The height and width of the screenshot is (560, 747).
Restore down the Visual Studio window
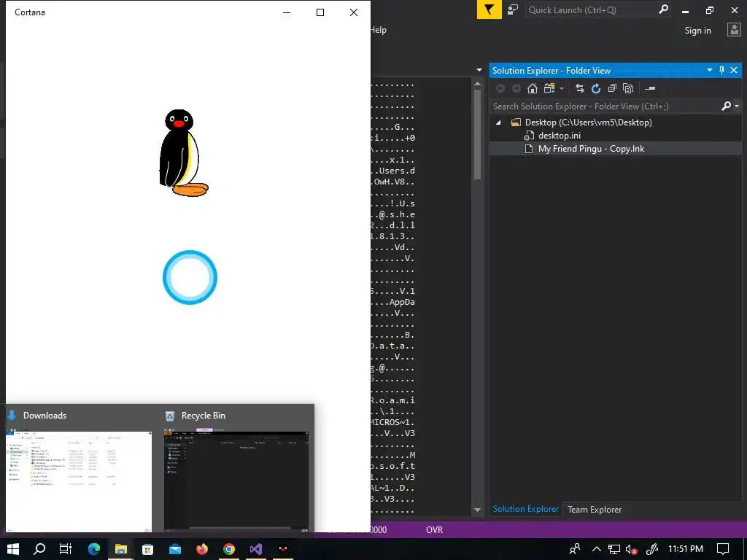point(709,10)
